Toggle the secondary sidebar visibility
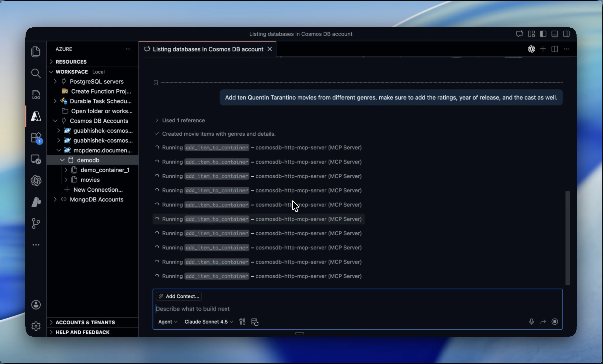This screenshot has width=603, height=364. tap(567, 34)
